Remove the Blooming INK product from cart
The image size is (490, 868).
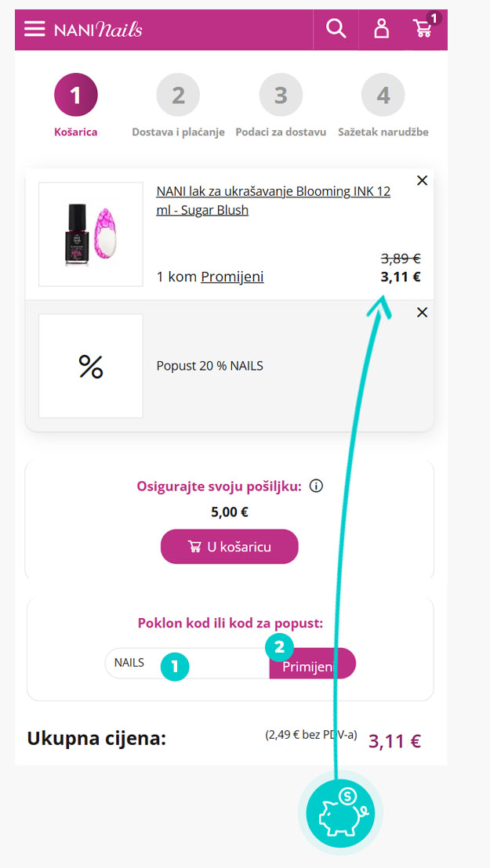[x=422, y=181]
